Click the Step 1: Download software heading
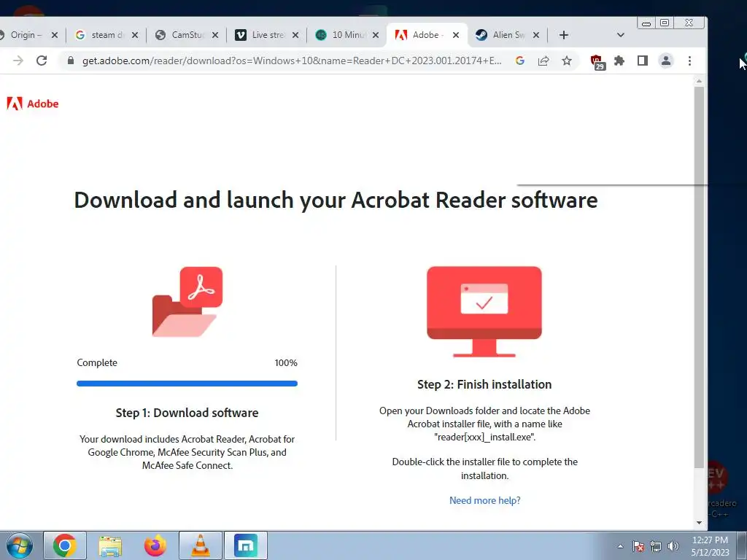This screenshot has height=560, width=747. [187, 413]
